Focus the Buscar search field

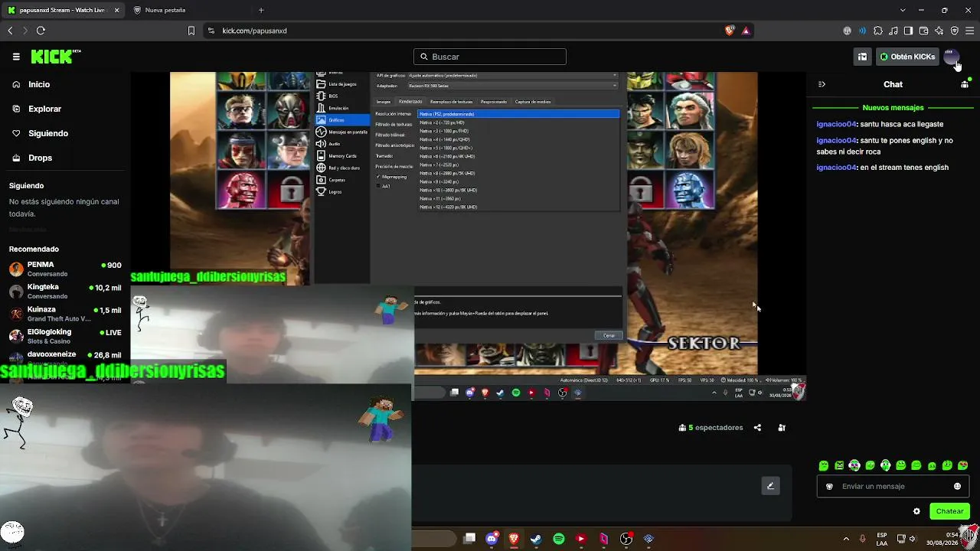(490, 57)
